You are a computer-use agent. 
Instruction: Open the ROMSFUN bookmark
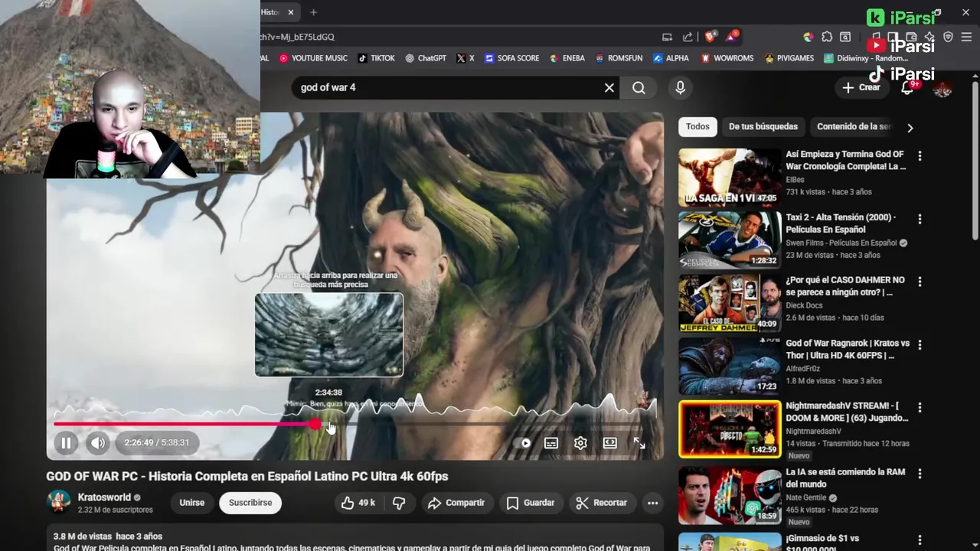[x=618, y=58]
